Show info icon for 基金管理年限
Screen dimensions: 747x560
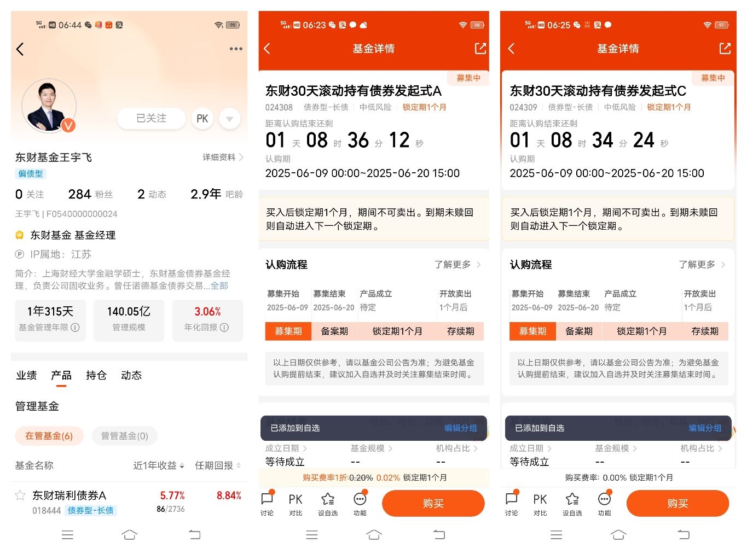(x=76, y=327)
